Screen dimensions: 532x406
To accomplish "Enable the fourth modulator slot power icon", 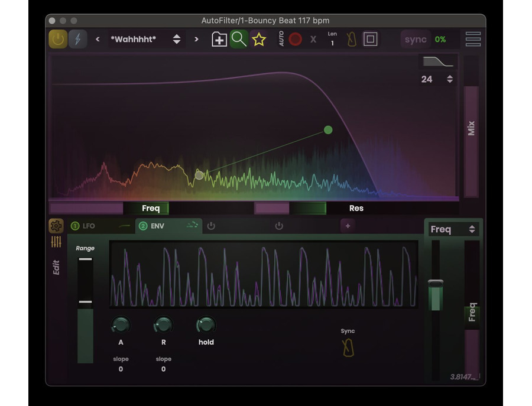I will tap(279, 226).
